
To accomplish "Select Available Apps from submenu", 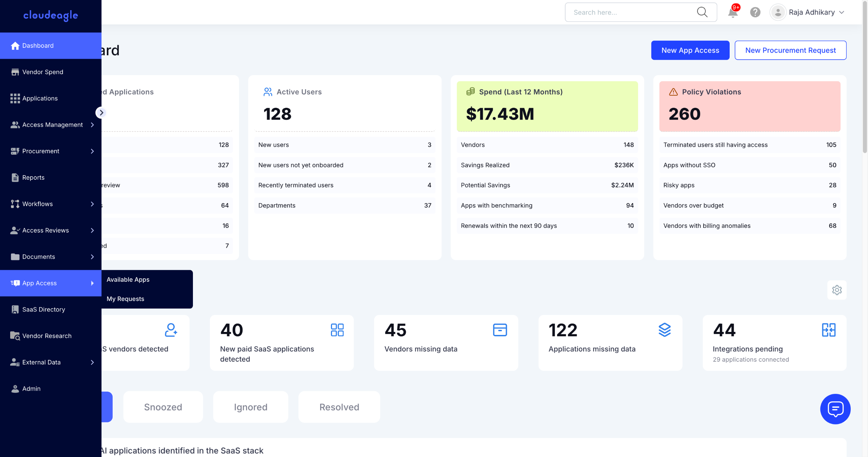I will coord(128,280).
